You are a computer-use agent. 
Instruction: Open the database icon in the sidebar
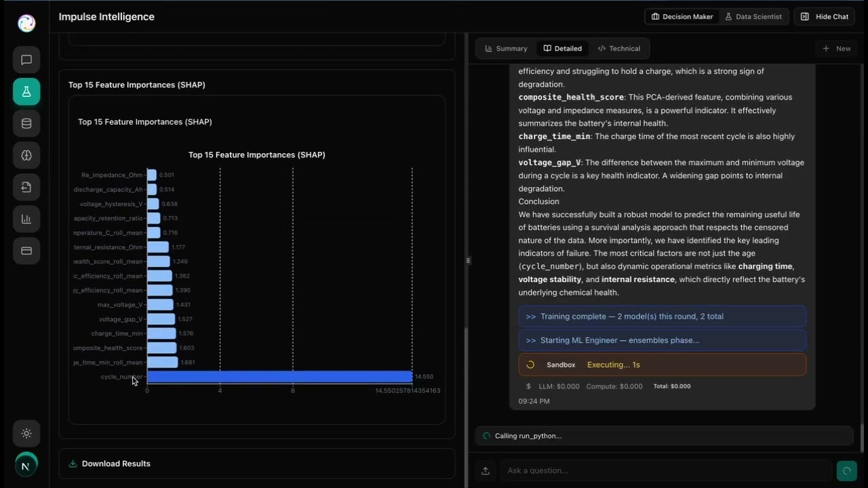[x=26, y=123]
